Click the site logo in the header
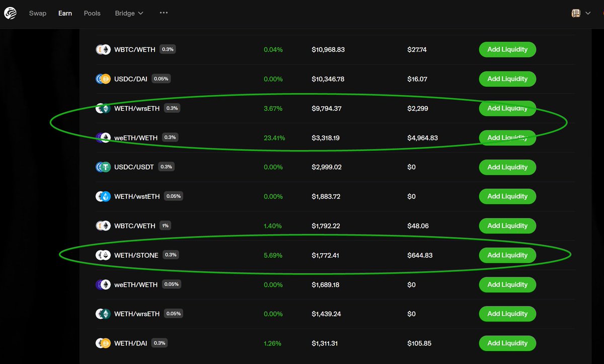This screenshot has width=604, height=364. (x=11, y=13)
